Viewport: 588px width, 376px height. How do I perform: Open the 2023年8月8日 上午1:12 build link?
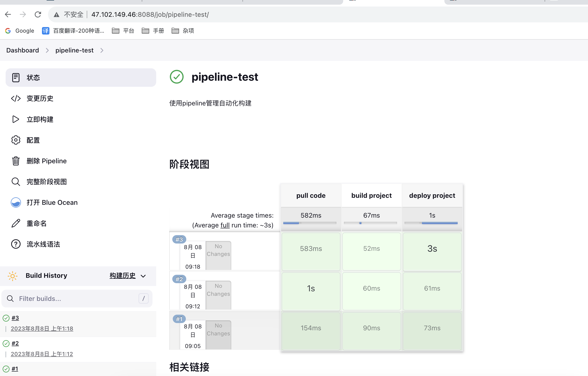42,354
